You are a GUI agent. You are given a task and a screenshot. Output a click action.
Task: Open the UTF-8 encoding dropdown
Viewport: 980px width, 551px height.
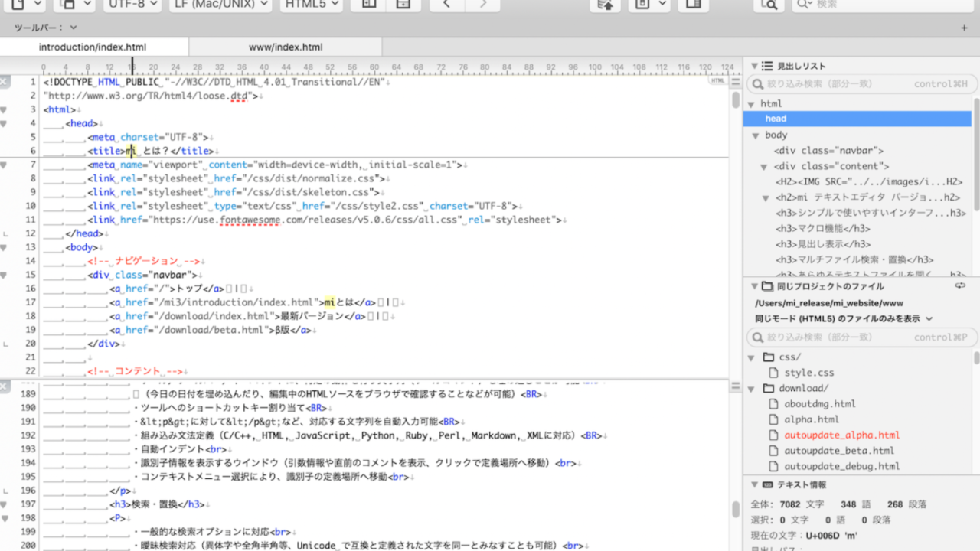[x=132, y=5]
